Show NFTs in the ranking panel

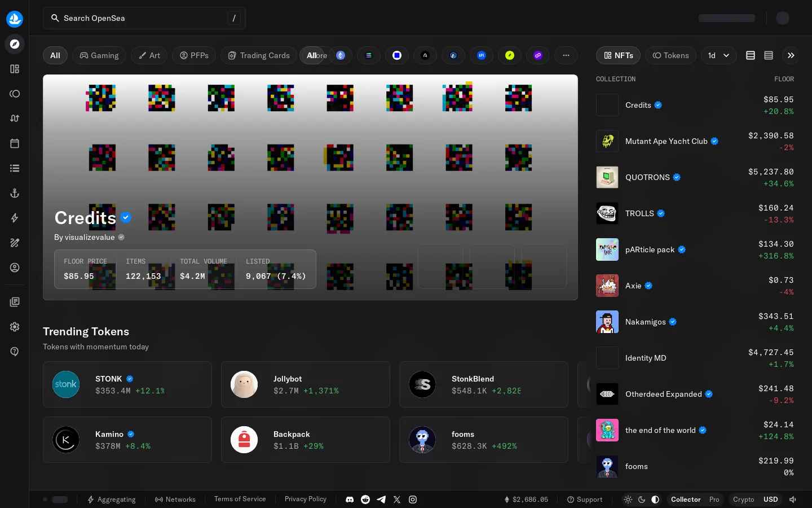pos(618,55)
